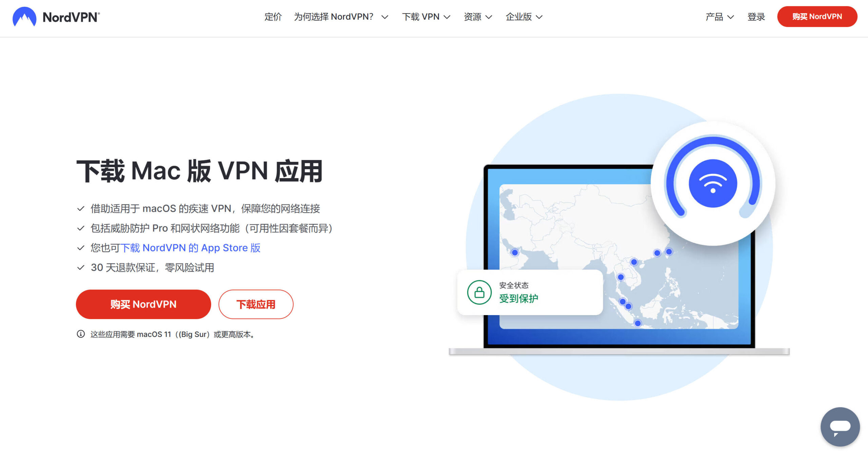
Task: Expand the 为何选择 NordVPN? dropdown
Action: pos(341,17)
